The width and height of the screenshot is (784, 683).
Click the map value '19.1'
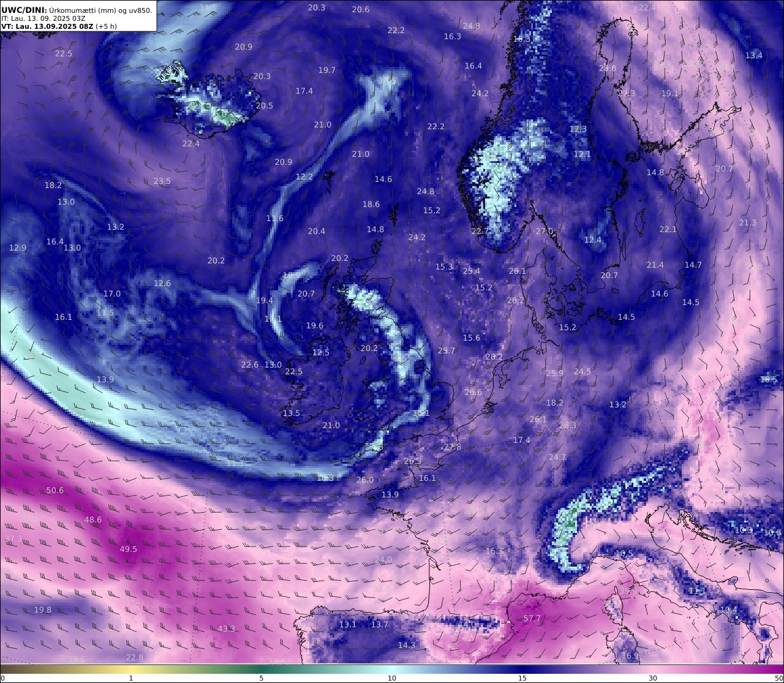[x=670, y=94]
